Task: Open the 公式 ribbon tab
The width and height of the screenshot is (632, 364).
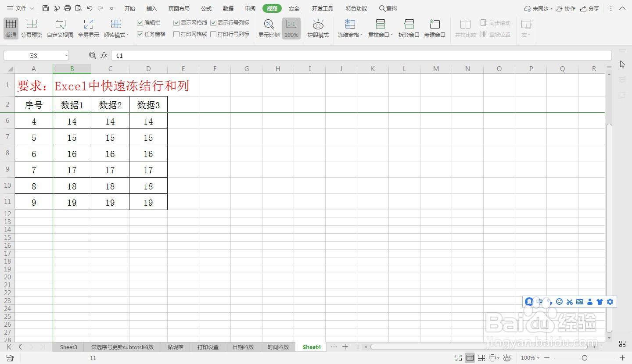Action: [x=206, y=9]
